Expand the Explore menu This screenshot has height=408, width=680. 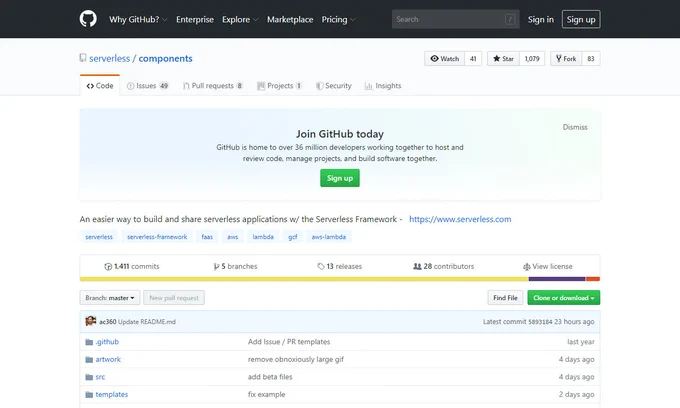click(240, 20)
